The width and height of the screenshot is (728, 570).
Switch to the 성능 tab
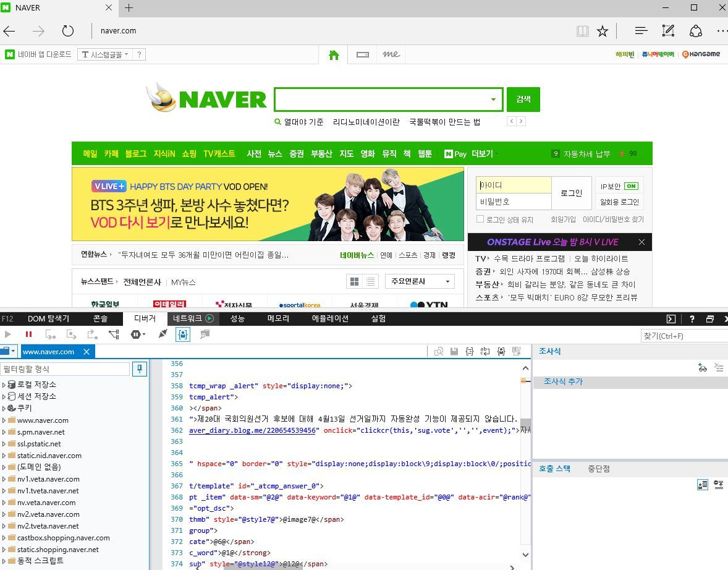[x=237, y=318]
